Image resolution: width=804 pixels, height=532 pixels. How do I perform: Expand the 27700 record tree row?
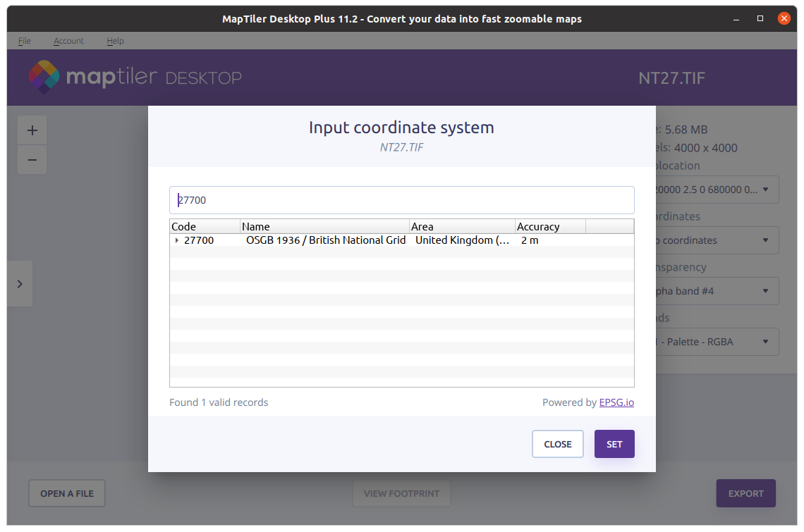(176, 240)
